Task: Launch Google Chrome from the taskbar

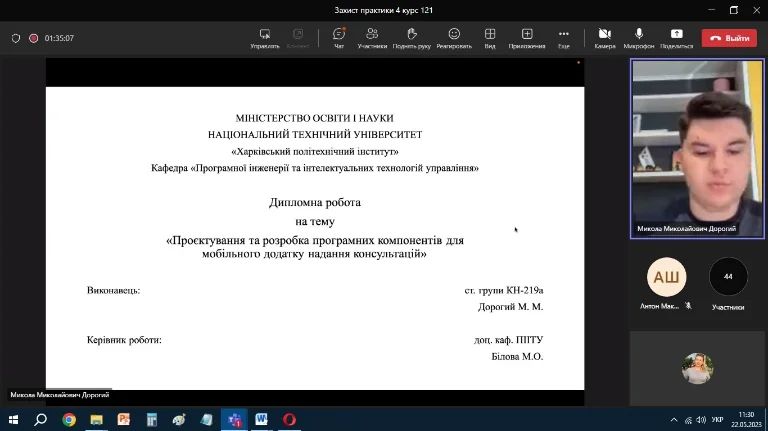Action: click(x=69, y=420)
